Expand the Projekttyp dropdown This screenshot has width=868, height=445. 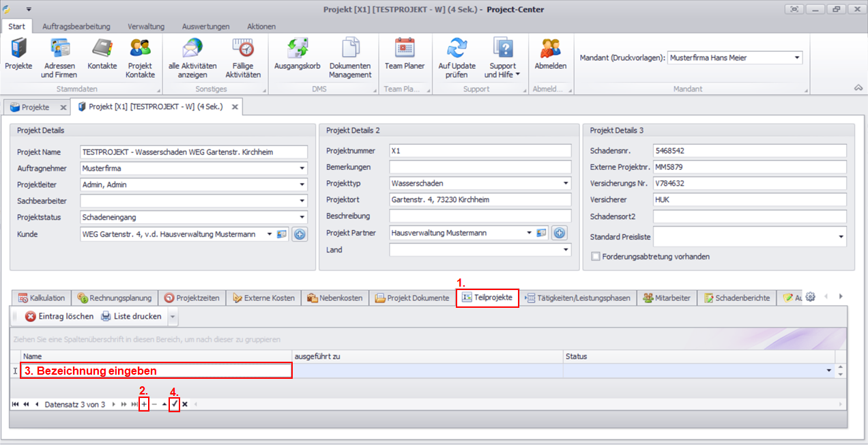click(x=565, y=184)
